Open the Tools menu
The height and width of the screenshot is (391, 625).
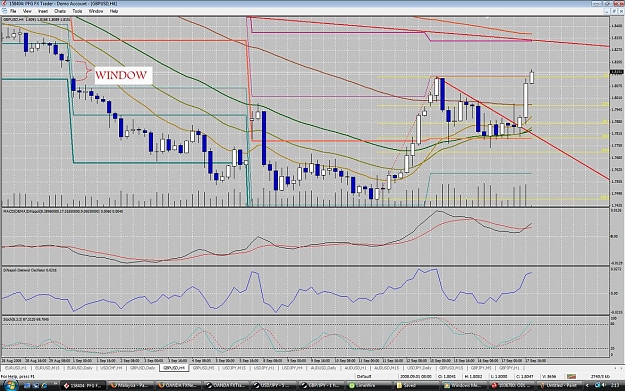point(77,11)
